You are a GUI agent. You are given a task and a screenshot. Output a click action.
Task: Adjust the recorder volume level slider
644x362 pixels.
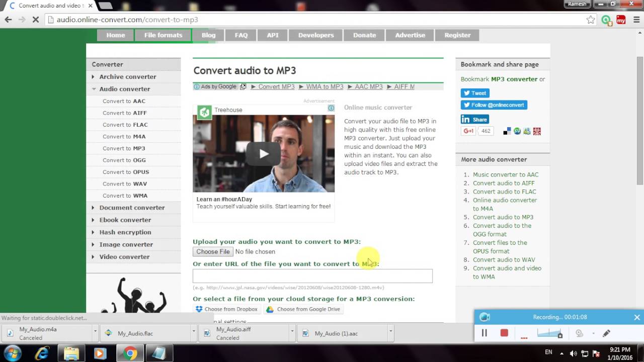(549, 333)
